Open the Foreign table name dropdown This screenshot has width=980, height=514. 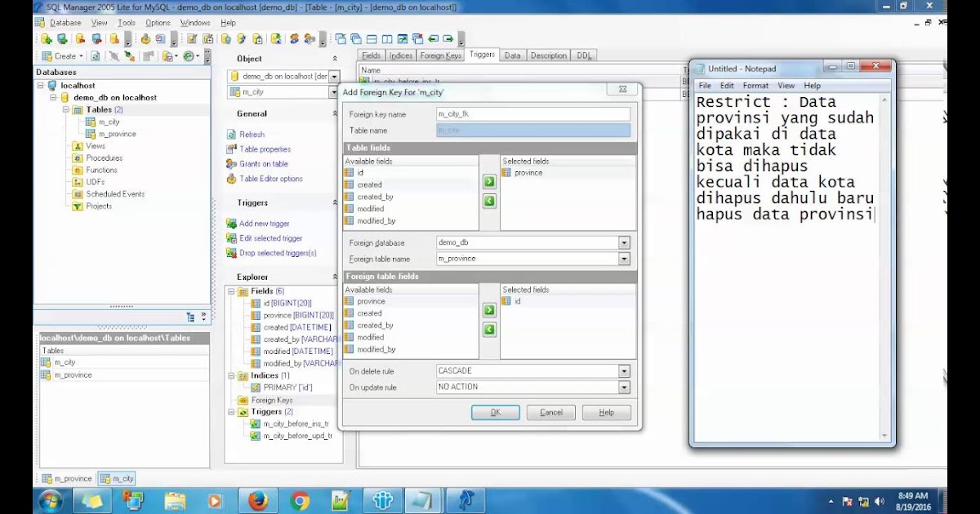(x=624, y=259)
